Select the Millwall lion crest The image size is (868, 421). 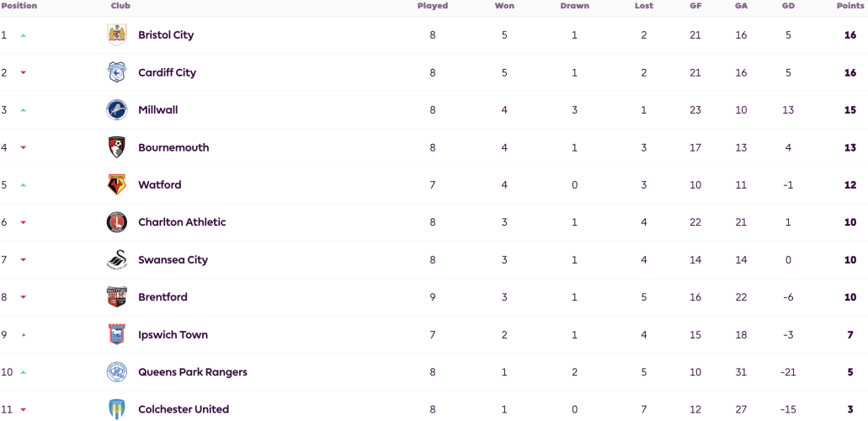[x=117, y=109]
